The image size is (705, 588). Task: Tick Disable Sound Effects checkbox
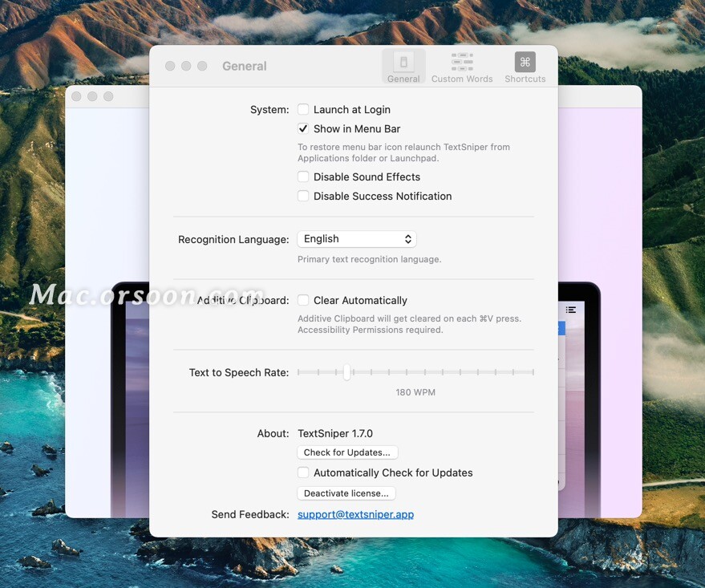303,176
